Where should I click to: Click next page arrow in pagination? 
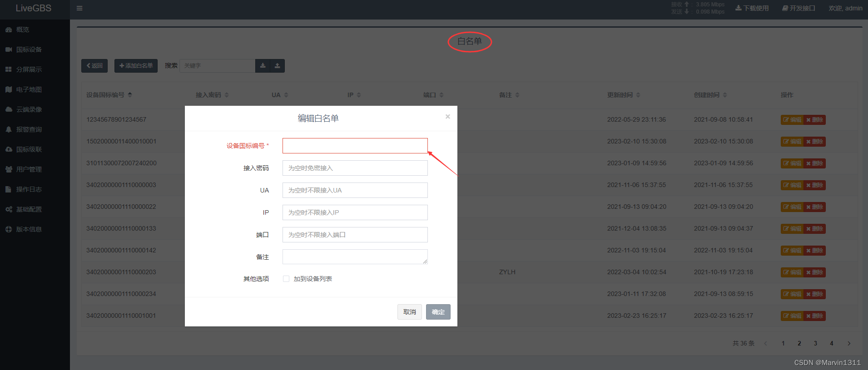[x=849, y=343]
